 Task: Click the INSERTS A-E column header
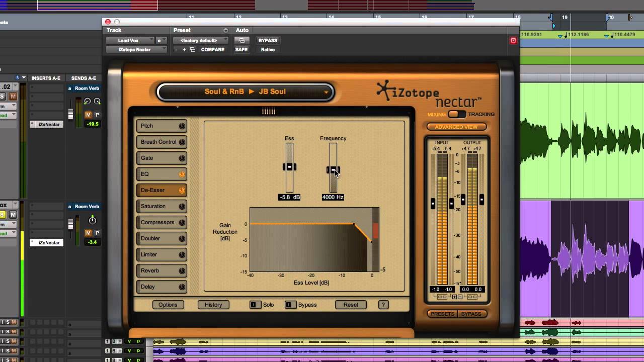click(x=46, y=78)
